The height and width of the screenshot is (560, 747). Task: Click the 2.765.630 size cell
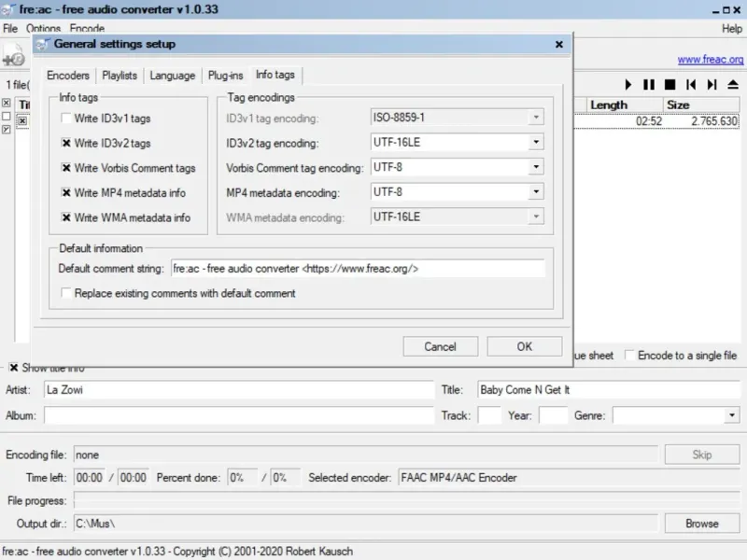pyautogui.click(x=713, y=121)
